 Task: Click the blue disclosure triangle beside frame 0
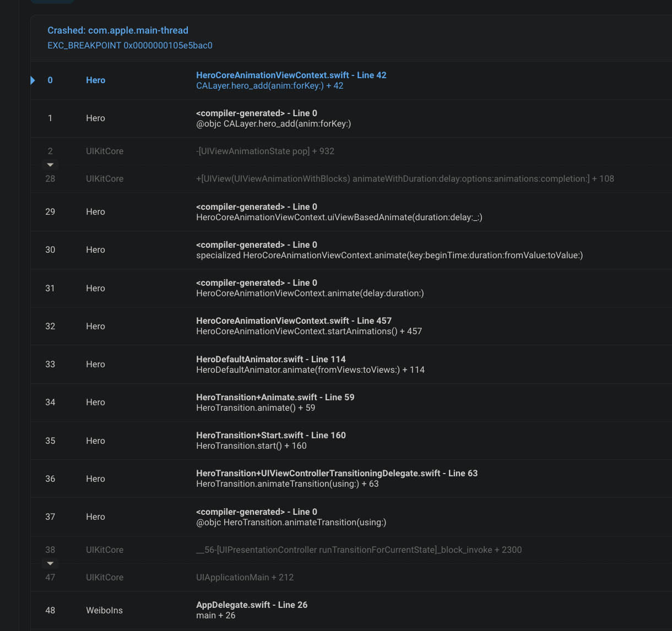pyautogui.click(x=33, y=80)
